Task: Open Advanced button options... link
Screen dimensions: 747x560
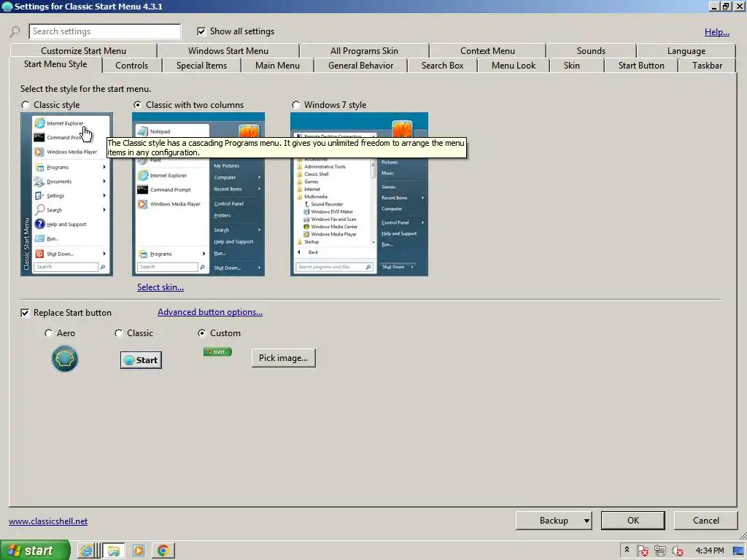Action: (210, 312)
